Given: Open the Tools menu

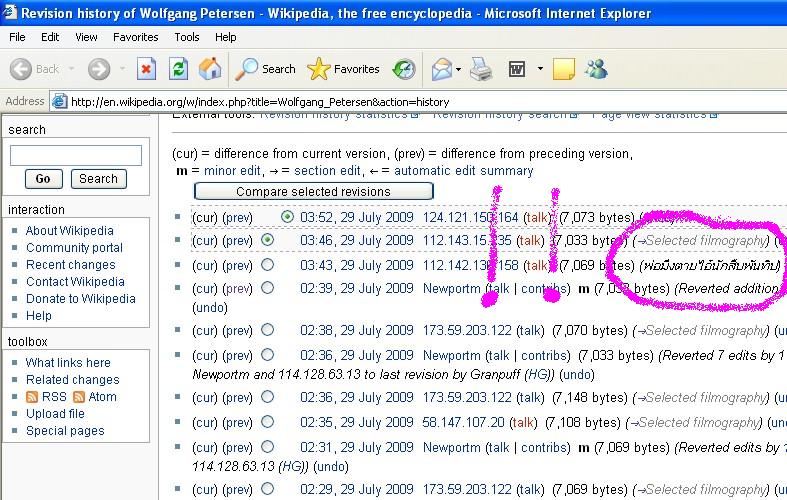Looking at the screenshot, I should tap(187, 37).
